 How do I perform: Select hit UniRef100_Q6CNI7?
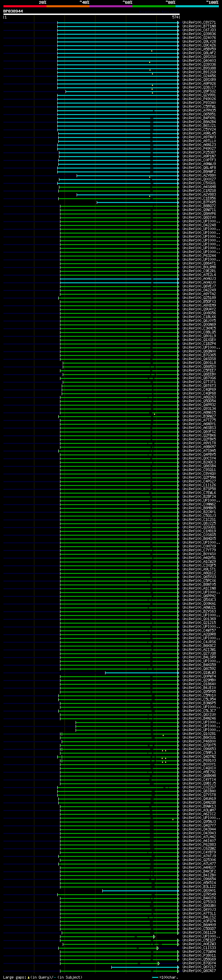(x=199, y=971)
